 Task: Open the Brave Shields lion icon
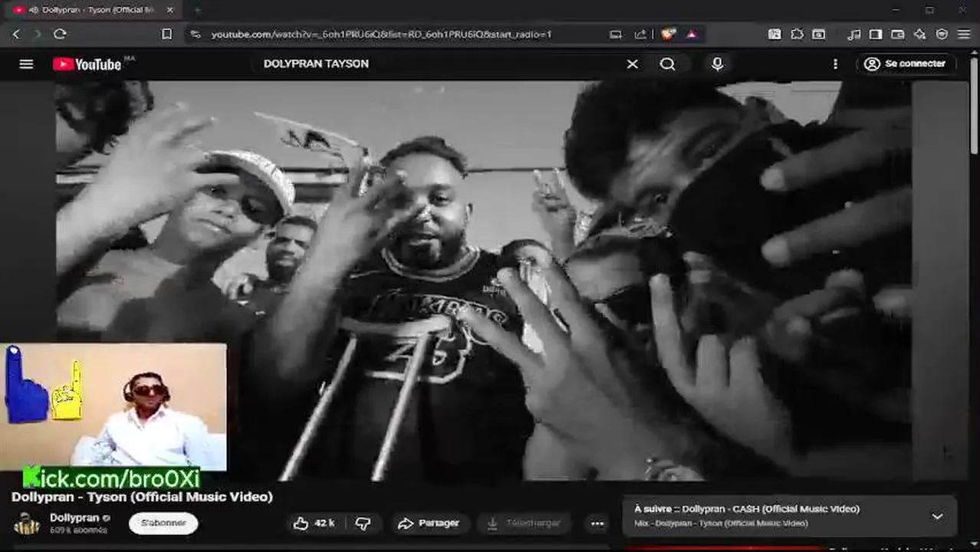point(669,34)
